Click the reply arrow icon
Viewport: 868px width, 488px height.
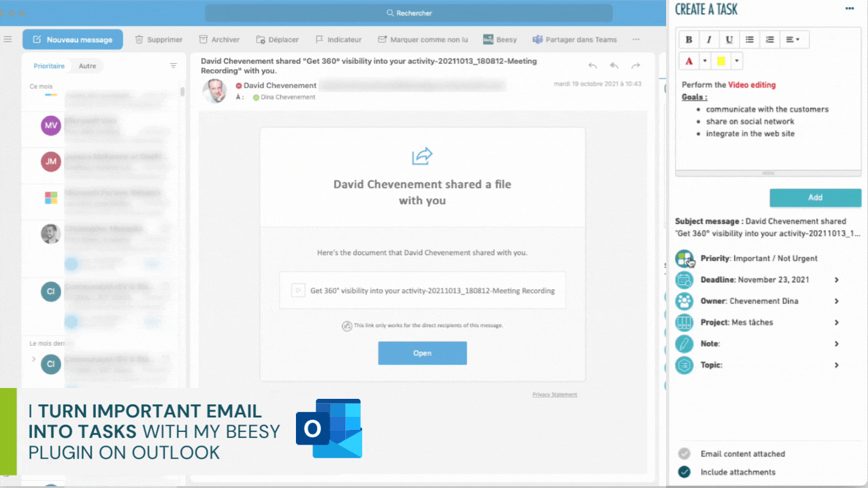[593, 66]
